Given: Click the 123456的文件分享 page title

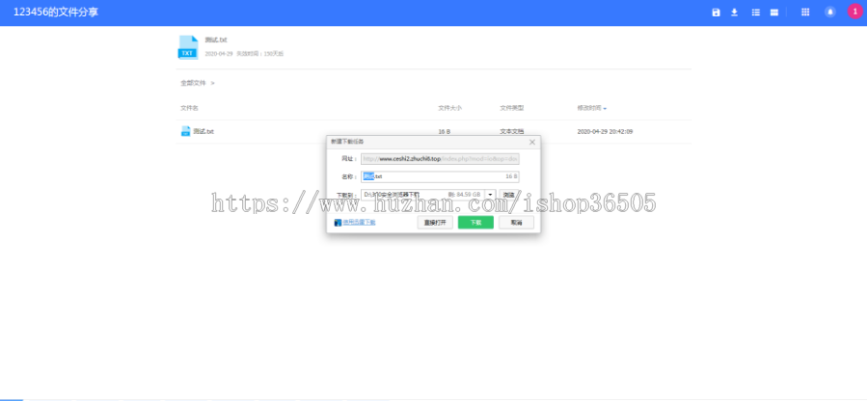Looking at the screenshot, I should tap(56, 13).
